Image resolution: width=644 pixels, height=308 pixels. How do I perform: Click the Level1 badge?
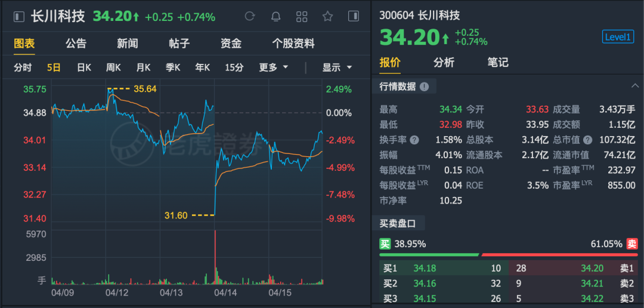coord(618,37)
